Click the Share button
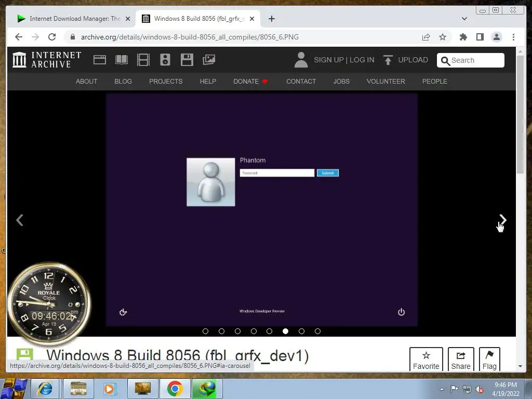 point(461,360)
